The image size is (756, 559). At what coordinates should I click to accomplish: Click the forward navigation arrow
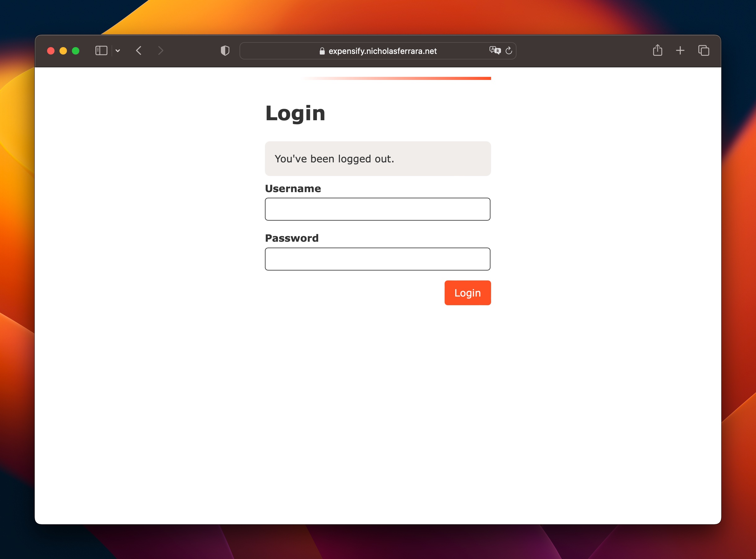161,51
